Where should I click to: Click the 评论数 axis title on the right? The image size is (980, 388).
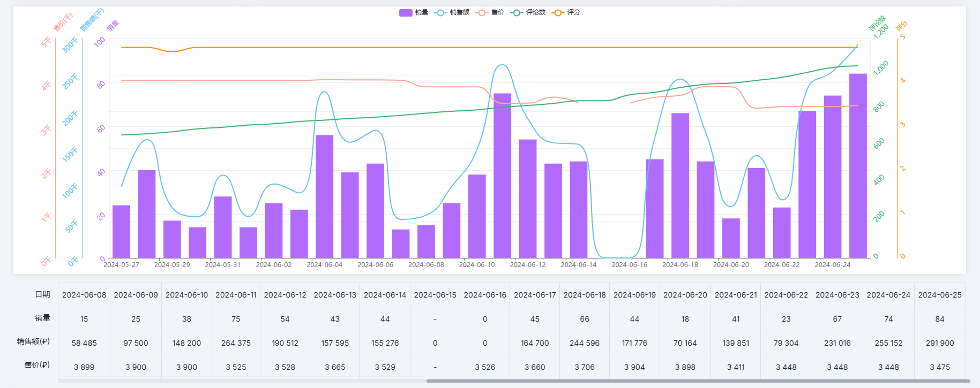pyautogui.click(x=877, y=23)
